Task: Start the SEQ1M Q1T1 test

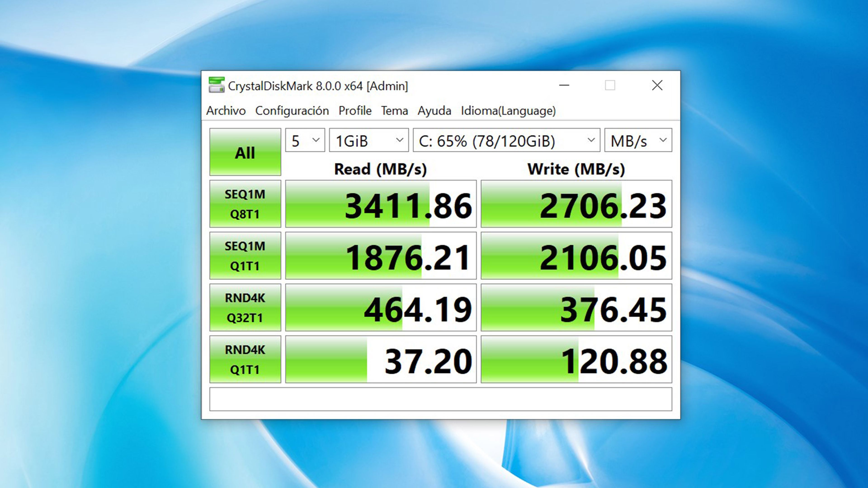Action: pyautogui.click(x=245, y=256)
